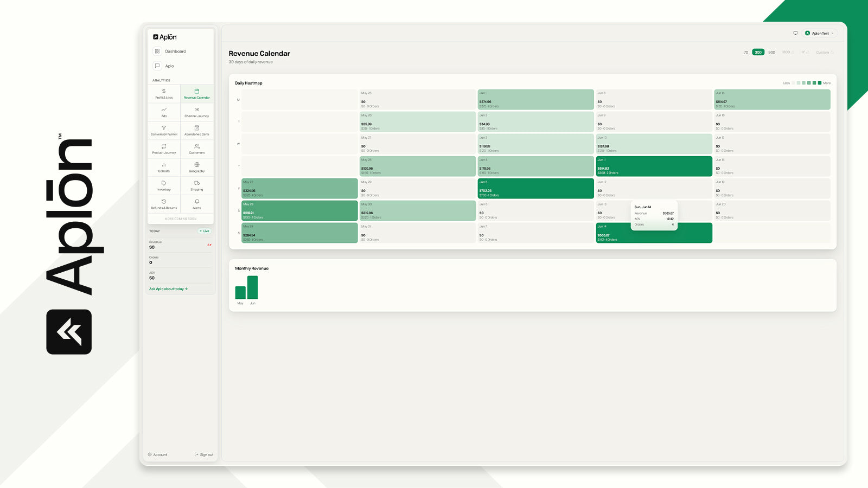868x488 pixels.
Task: Click the Aplōn logo in sidebar
Action: click(x=165, y=37)
